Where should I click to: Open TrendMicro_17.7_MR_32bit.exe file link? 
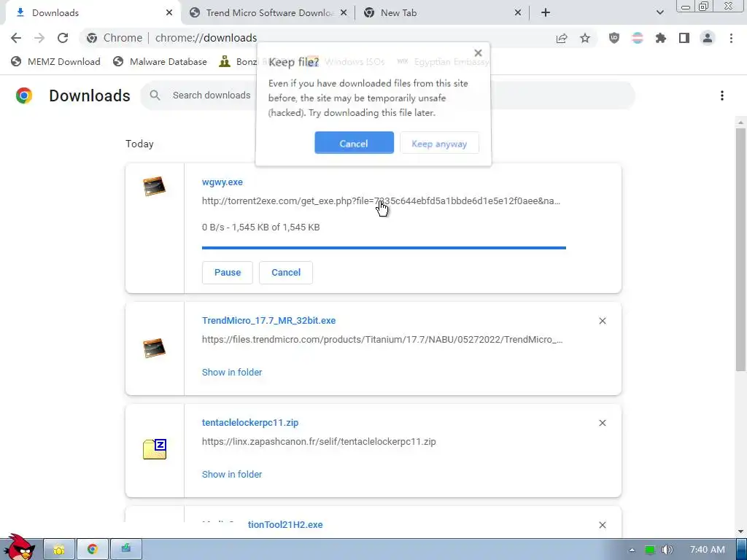pos(268,321)
